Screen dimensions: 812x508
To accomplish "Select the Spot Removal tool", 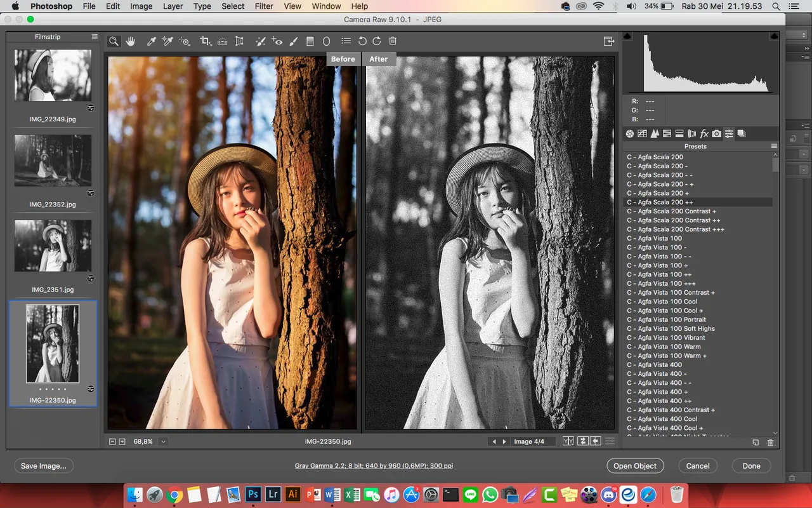I will (x=260, y=41).
